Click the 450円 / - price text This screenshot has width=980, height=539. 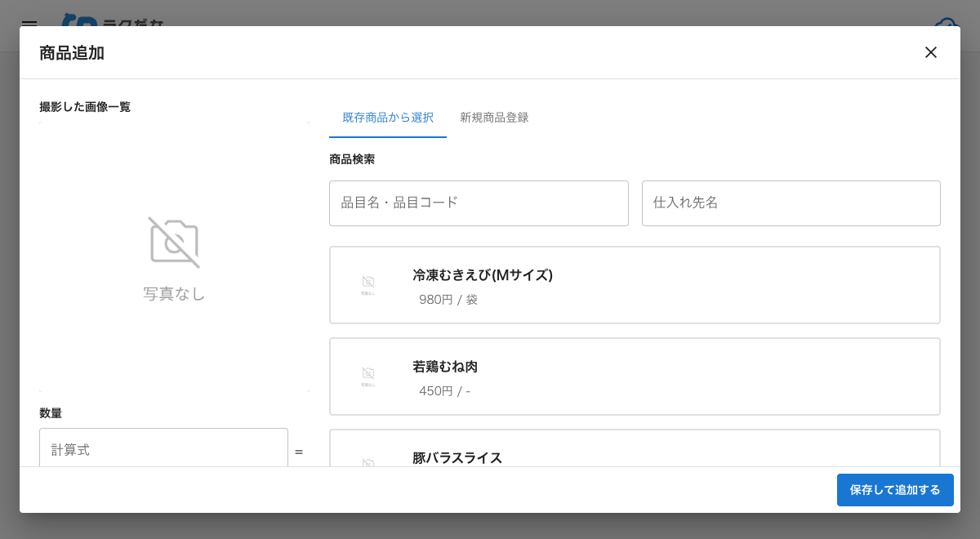click(x=444, y=391)
